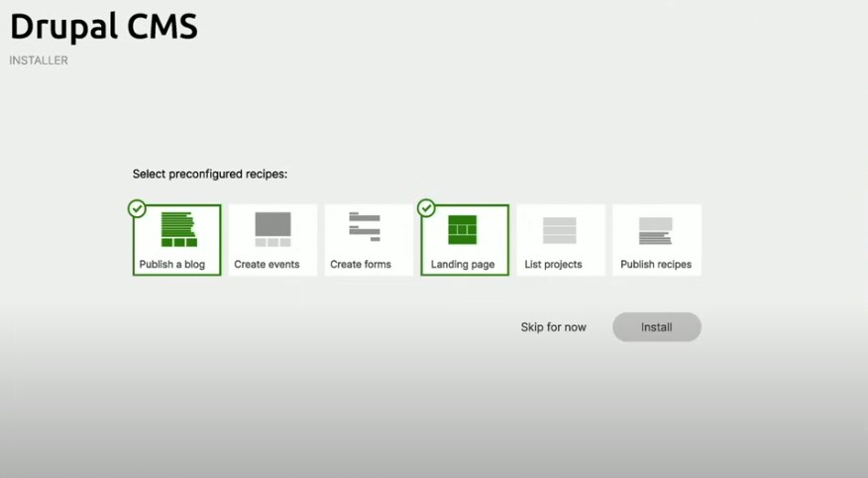Click the Create events label
Viewport: 868px width, 478px height.
point(267,264)
